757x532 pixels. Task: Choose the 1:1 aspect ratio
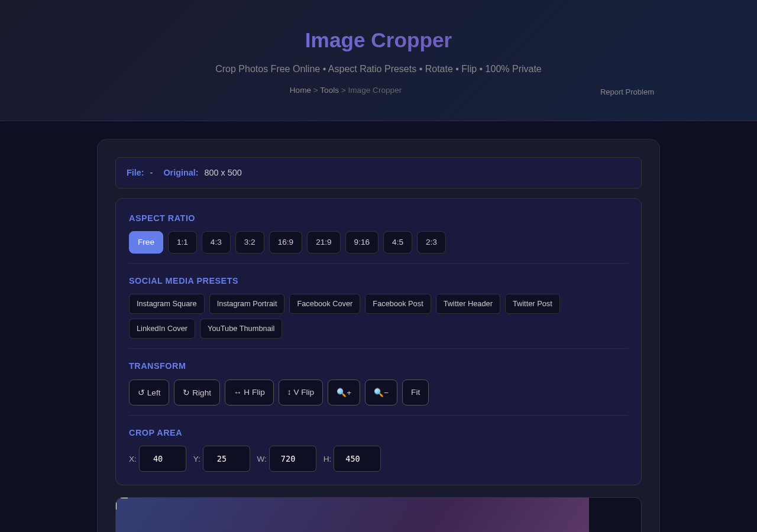click(182, 242)
